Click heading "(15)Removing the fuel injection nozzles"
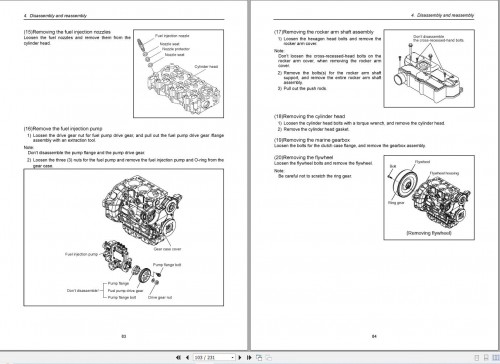The width and height of the screenshot is (500, 364). 67,32
